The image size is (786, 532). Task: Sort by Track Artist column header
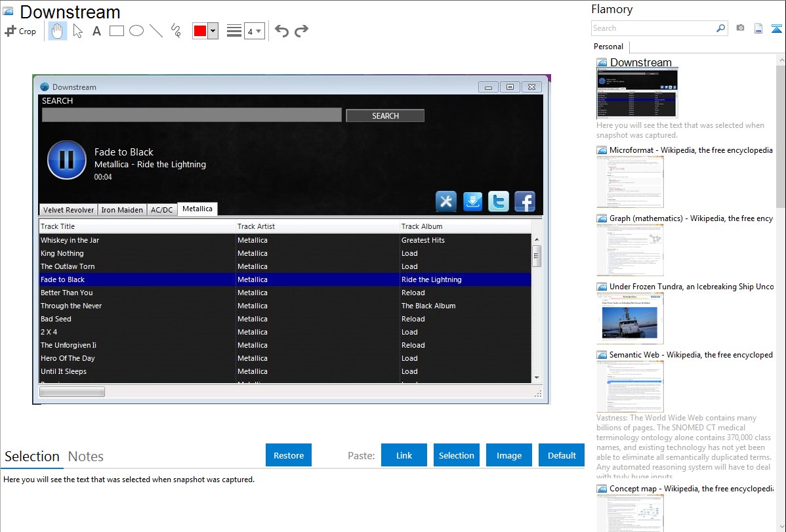[x=318, y=226]
